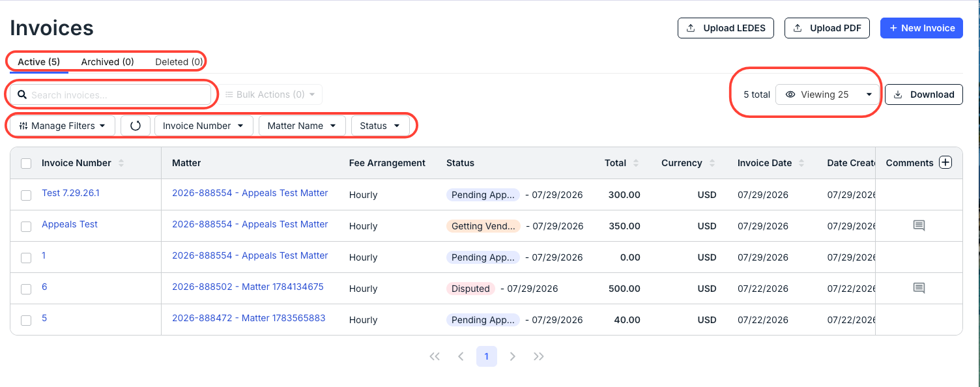
Task: Click the Disputed status badge
Action: pyautogui.click(x=470, y=289)
